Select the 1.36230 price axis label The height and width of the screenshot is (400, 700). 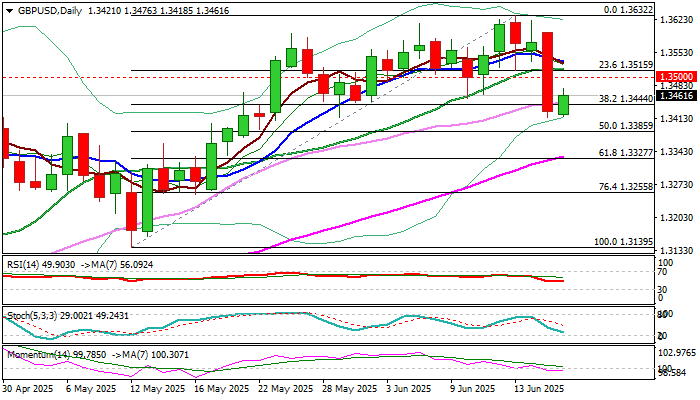point(675,21)
